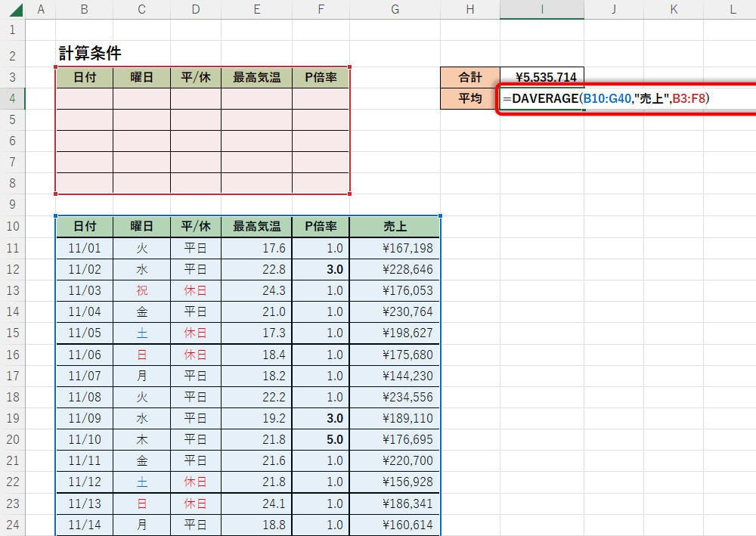This screenshot has width=756, height=536.
Task: Click the empty criteria cell under 曜日 header
Action: [141, 99]
